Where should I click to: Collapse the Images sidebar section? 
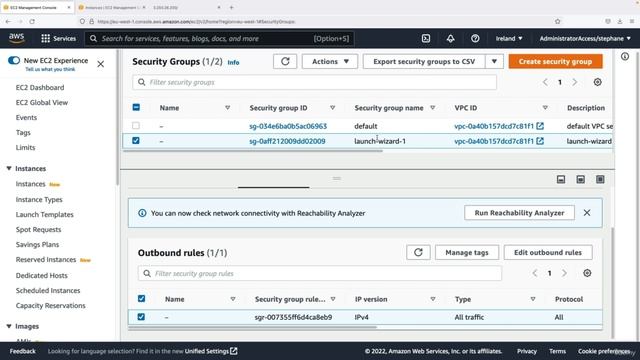point(9,326)
